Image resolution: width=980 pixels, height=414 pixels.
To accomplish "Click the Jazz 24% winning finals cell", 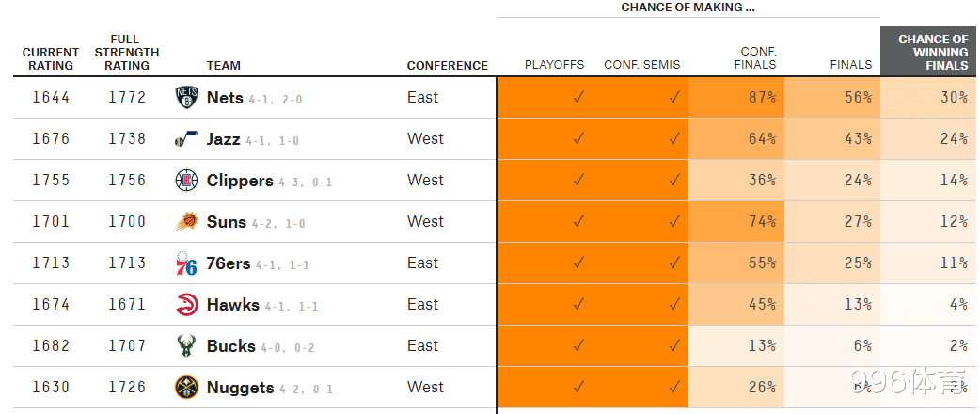I will point(929,139).
